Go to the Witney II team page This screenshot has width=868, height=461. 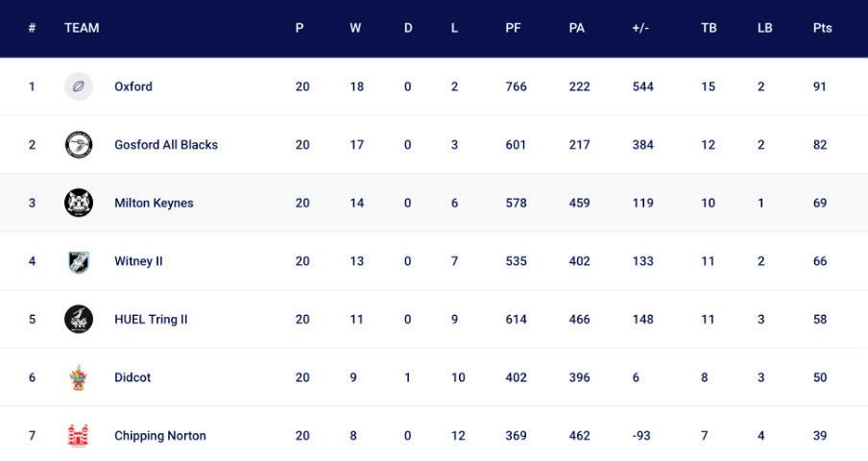138,261
